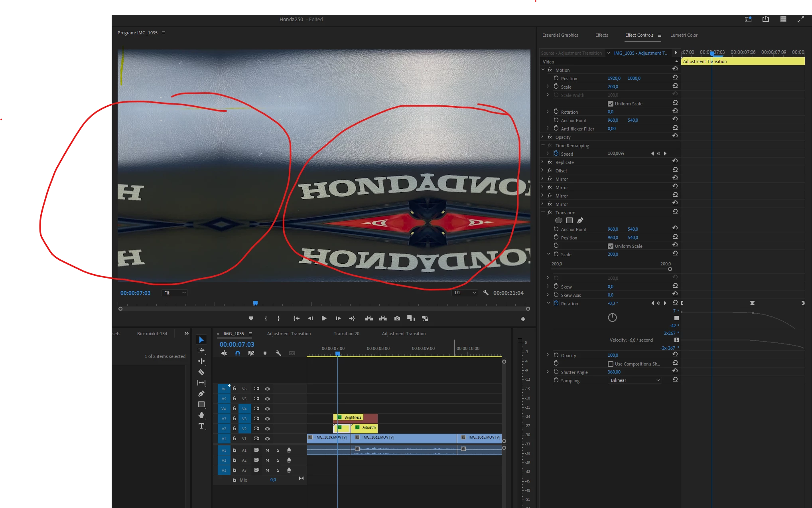The height and width of the screenshot is (508, 812).
Task: Reset the Motion Scale parameter
Action: click(x=675, y=86)
